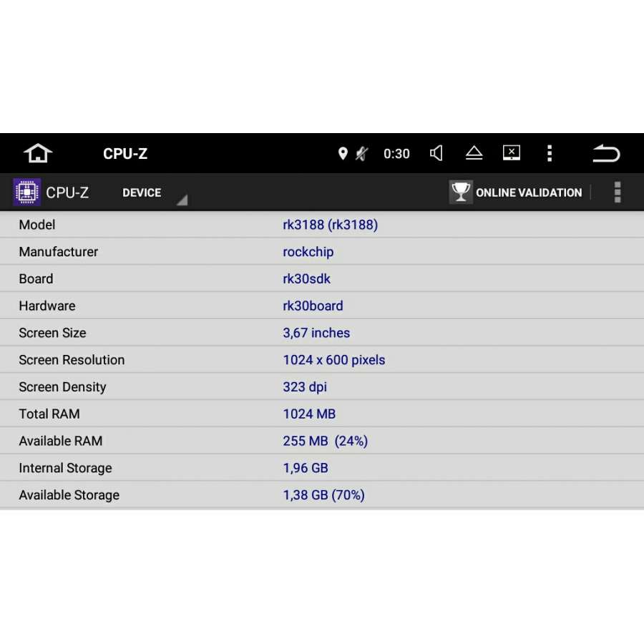Select the Internal Storage label

click(65, 468)
